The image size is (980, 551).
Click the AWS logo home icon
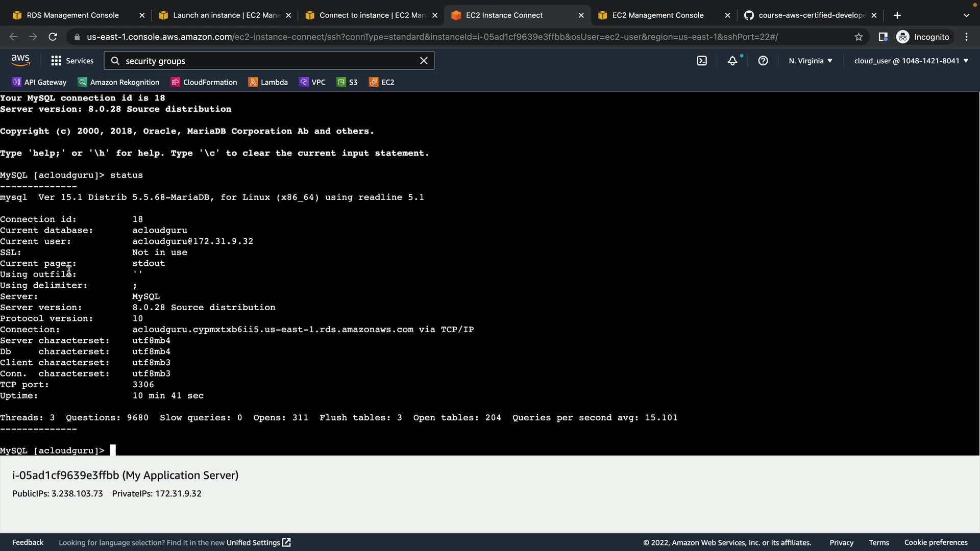pyautogui.click(x=20, y=60)
